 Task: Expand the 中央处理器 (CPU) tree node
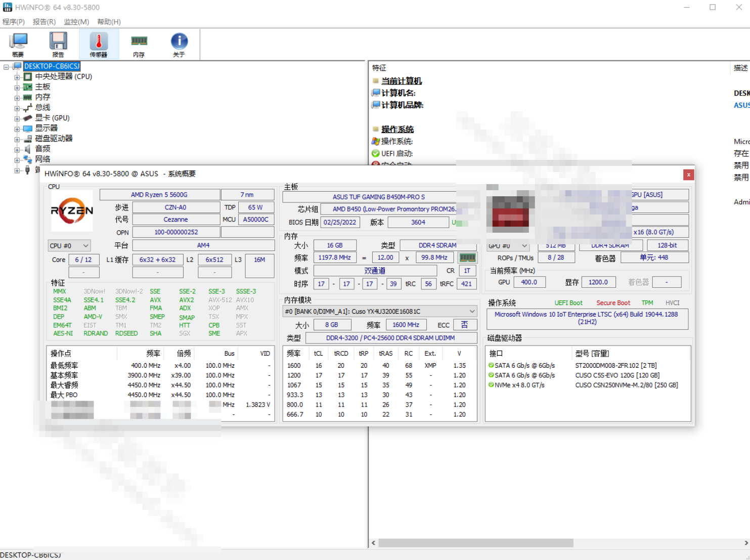click(x=17, y=77)
